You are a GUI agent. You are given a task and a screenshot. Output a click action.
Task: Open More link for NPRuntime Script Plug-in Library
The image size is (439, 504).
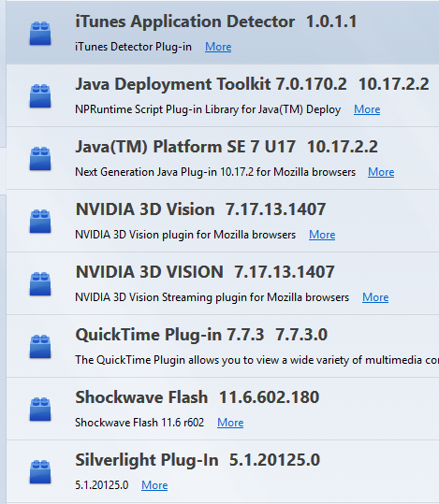coord(367,109)
